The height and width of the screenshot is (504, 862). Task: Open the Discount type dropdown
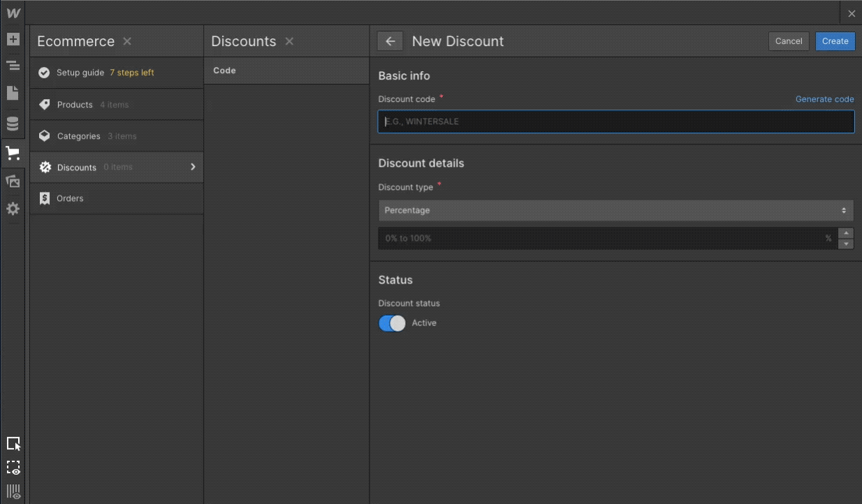tap(615, 210)
